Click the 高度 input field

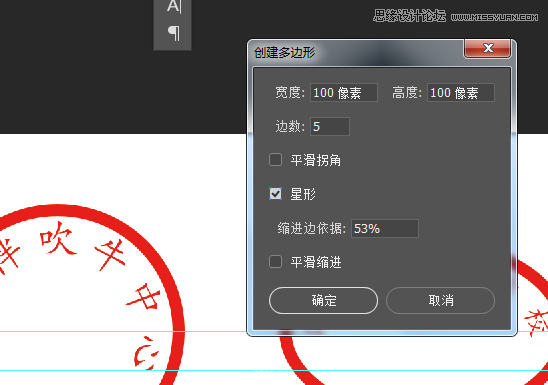point(461,93)
